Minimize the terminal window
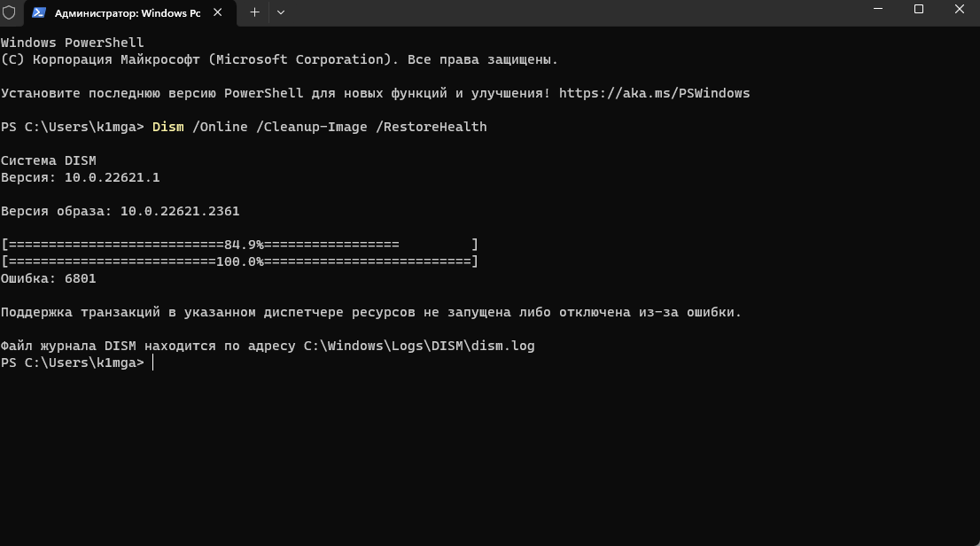This screenshot has height=546, width=980. [x=878, y=10]
